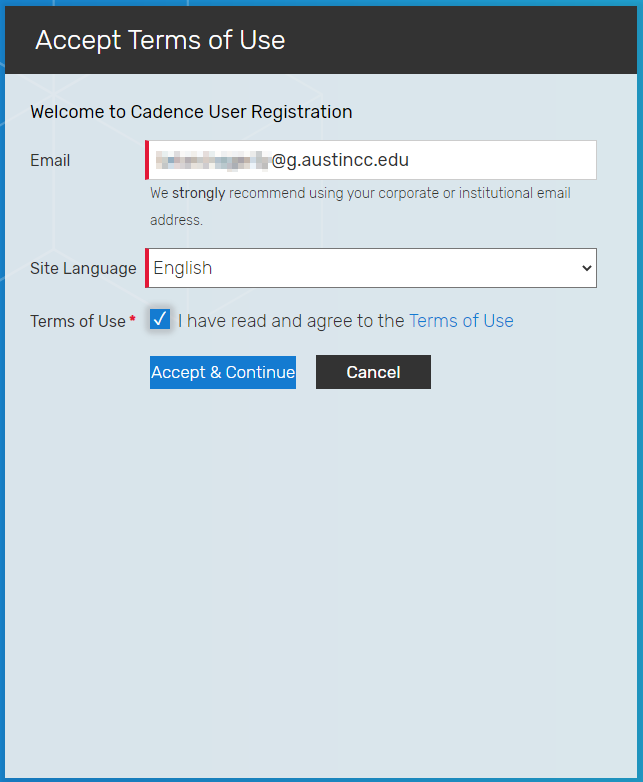
Task: Click the "@g.austincc.edu" text in the email field
Action: (340, 160)
